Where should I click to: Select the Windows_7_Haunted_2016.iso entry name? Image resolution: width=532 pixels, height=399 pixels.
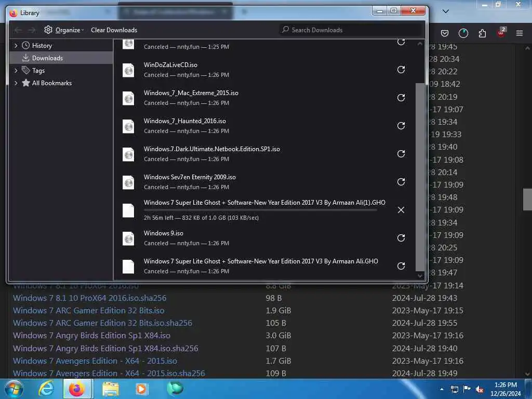[x=185, y=121]
